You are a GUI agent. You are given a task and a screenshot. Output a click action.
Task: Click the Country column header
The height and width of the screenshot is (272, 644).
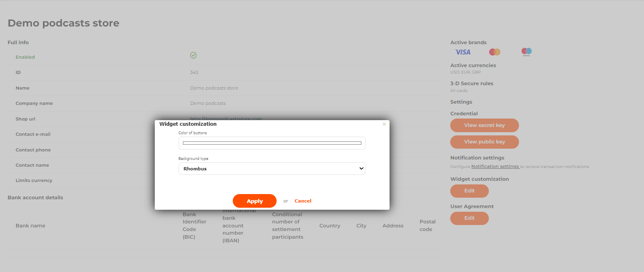[x=330, y=226]
